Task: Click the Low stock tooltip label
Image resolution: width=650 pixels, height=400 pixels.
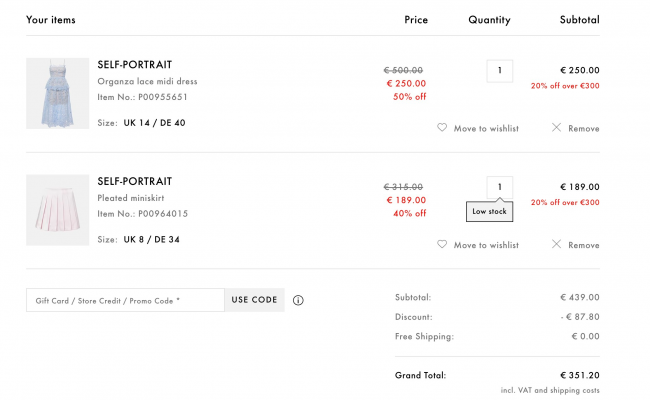Action: (490, 211)
